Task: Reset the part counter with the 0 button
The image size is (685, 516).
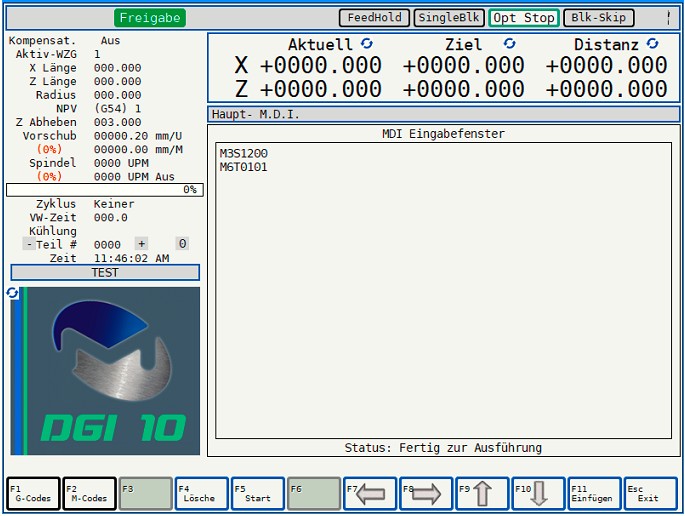Action: (182, 243)
